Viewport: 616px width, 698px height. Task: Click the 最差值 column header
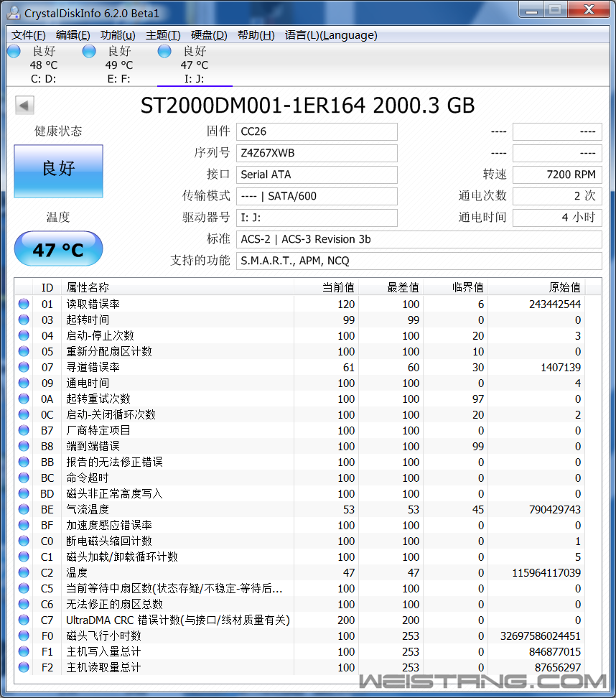click(391, 287)
